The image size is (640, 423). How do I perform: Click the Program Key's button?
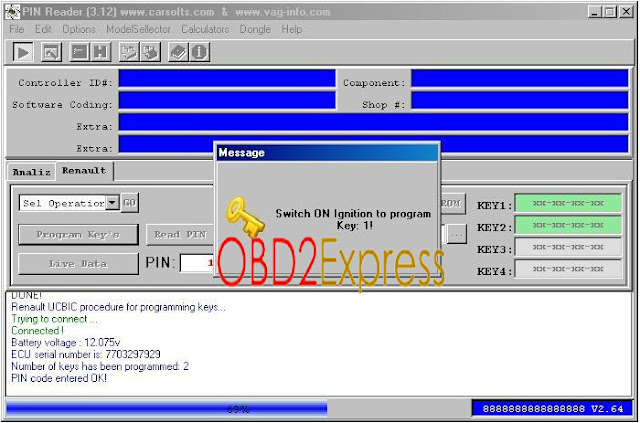(78, 235)
